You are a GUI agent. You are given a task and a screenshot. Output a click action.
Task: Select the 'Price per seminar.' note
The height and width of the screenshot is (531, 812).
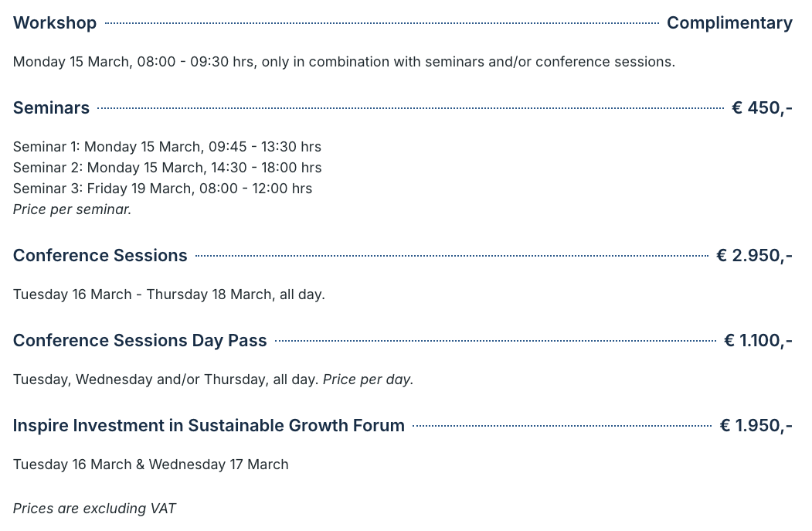(x=72, y=209)
